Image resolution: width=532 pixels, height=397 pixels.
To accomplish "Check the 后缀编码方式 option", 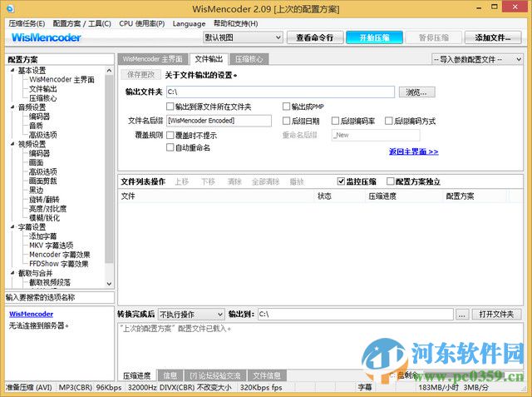I will [x=389, y=121].
